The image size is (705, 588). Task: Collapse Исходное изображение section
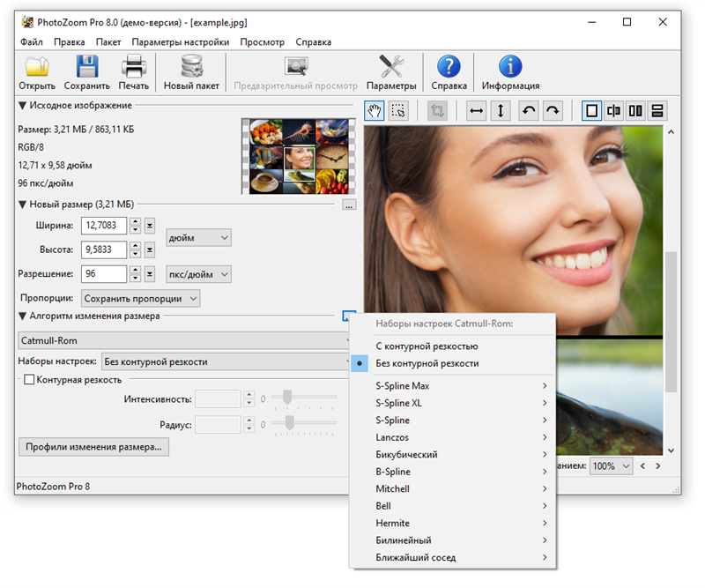(x=22, y=106)
